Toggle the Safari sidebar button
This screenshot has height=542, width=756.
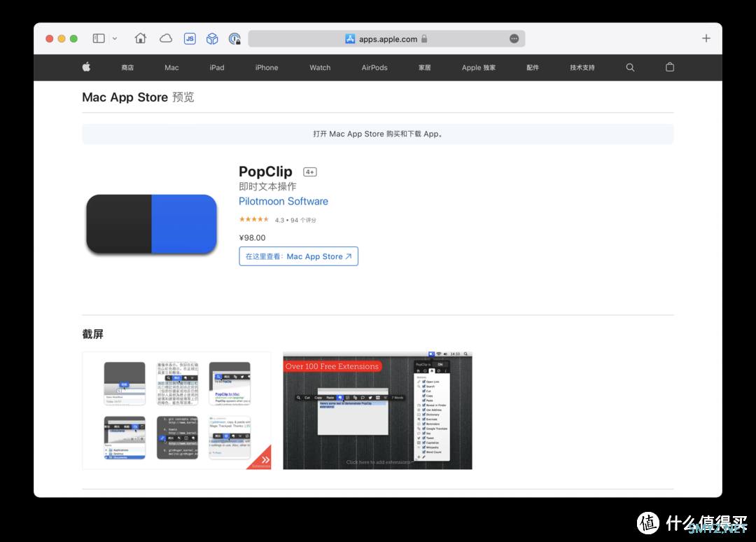click(x=99, y=39)
